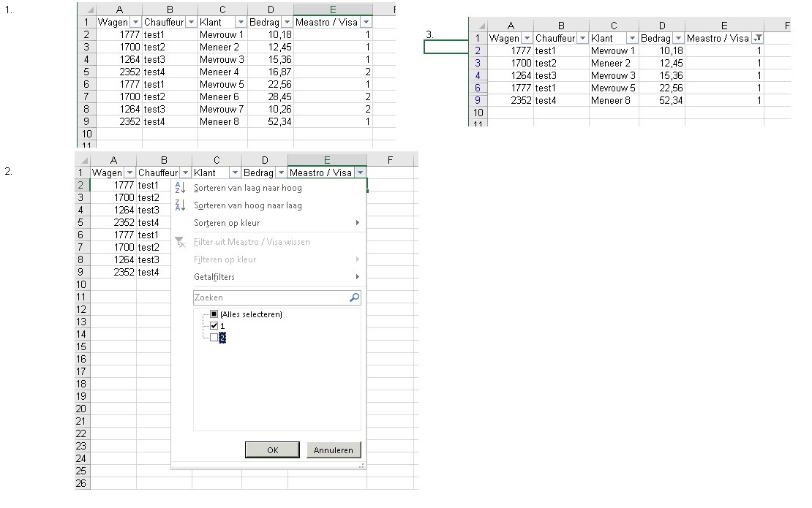Click cell 'Mevrouw 3' in sheet 3
This screenshot has width=812, height=508.
tap(613, 75)
